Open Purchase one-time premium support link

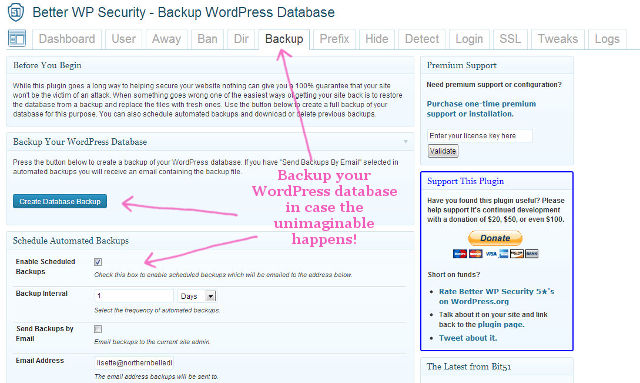coord(481,109)
